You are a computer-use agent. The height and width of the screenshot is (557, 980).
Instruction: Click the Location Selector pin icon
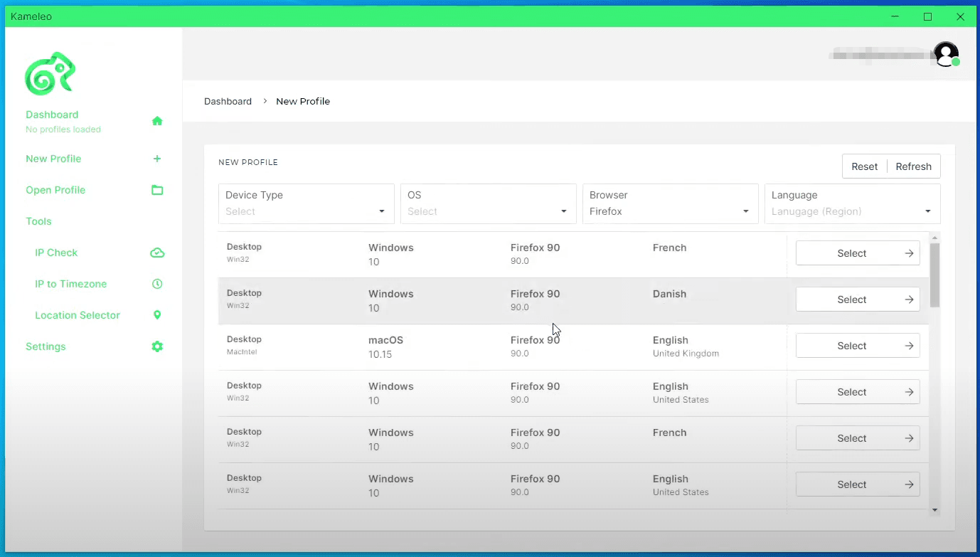click(157, 315)
